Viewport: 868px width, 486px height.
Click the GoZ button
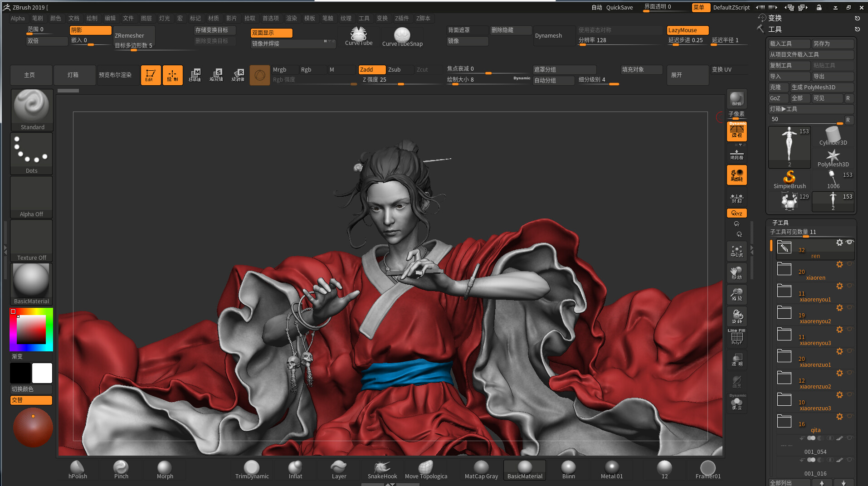[778, 98]
